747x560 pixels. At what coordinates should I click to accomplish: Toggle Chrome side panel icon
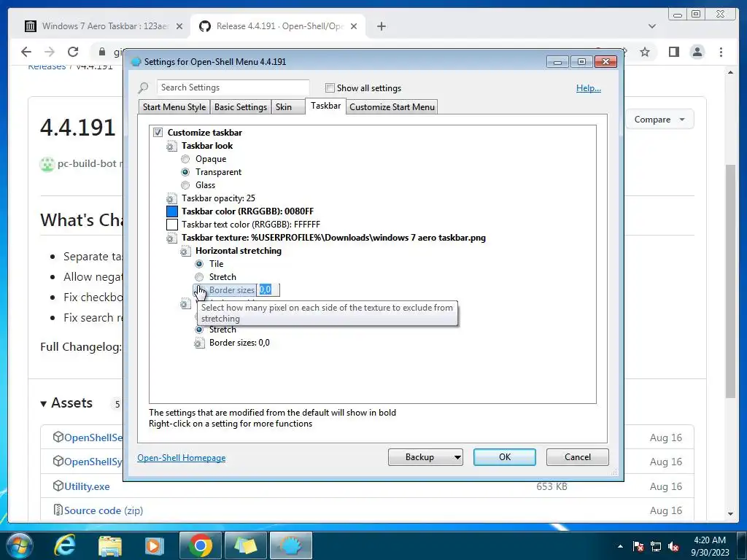click(x=673, y=52)
